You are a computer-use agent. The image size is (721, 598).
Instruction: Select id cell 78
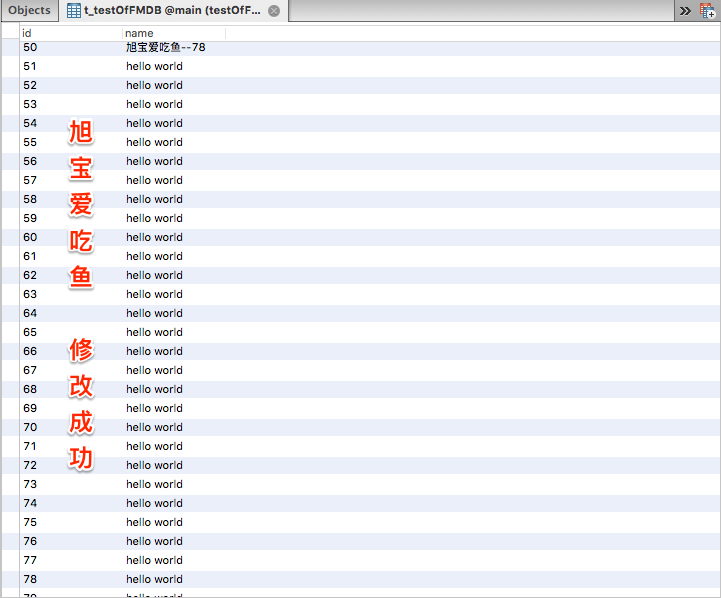pos(30,579)
